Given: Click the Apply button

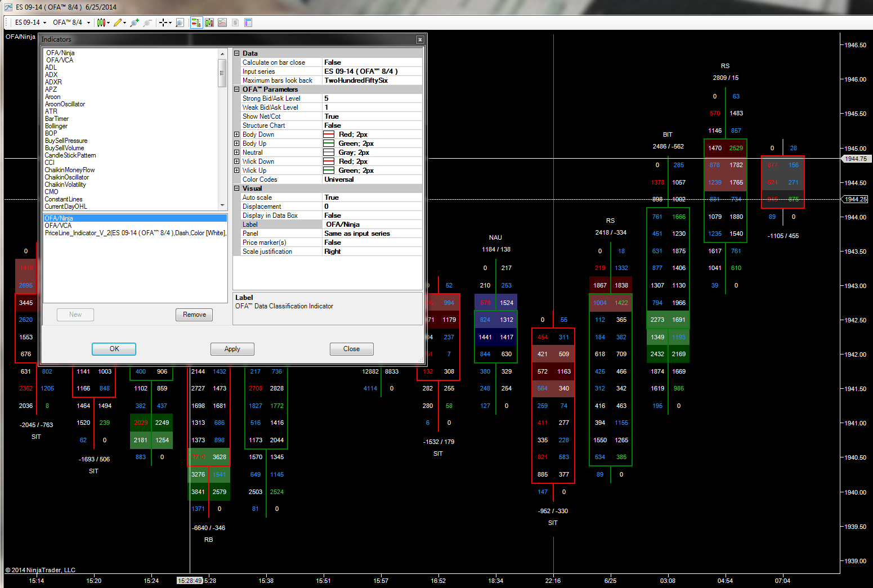Looking at the screenshot, I should (x=232, y=349).
